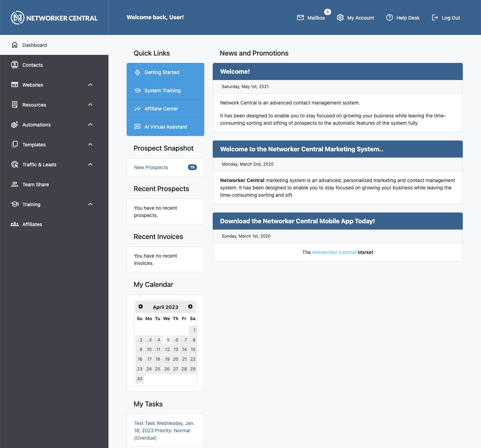Select Dashboard in the sidebar
This screenshot has height=448, width=481.
(34, 45)
